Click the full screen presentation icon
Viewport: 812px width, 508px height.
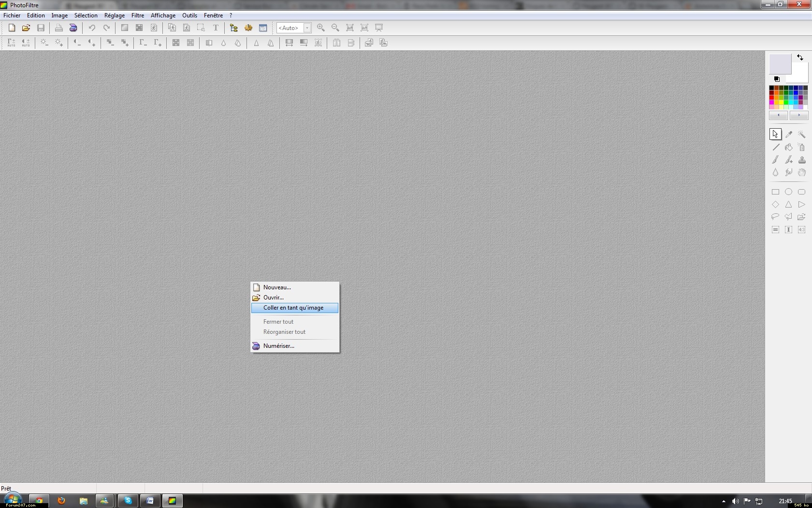[x=379, y=28]
